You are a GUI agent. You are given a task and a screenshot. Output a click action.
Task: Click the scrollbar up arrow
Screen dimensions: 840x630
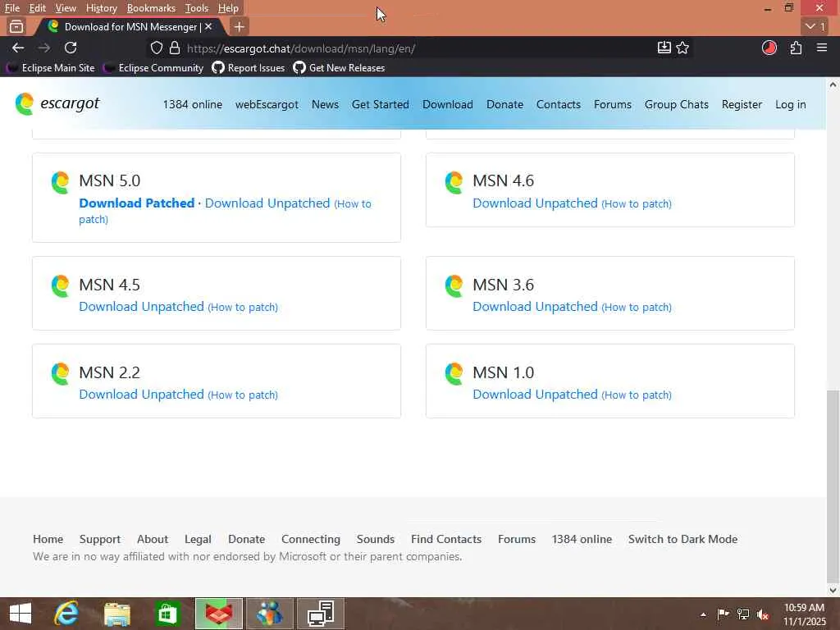(833, 84)
